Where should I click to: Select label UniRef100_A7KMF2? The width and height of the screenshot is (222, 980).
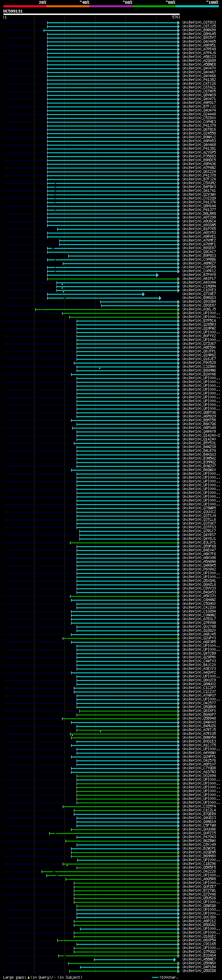pyautogui.click(x=199, y=241)
